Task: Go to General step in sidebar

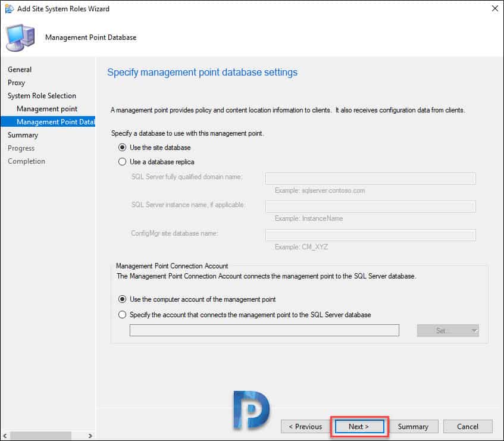Action: (20, 70)
